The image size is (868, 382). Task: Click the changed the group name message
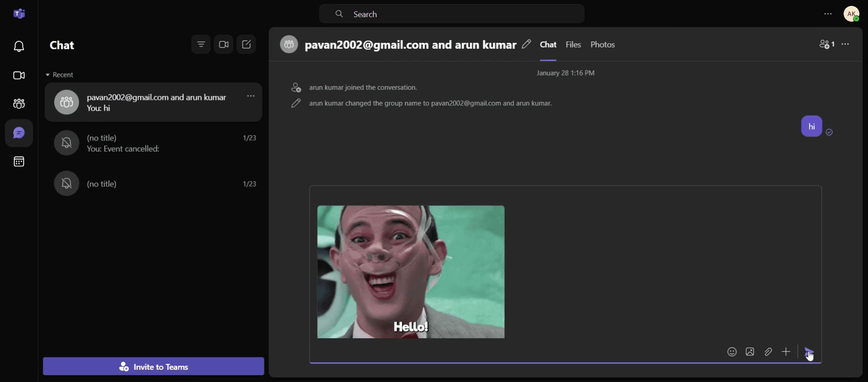430,103
